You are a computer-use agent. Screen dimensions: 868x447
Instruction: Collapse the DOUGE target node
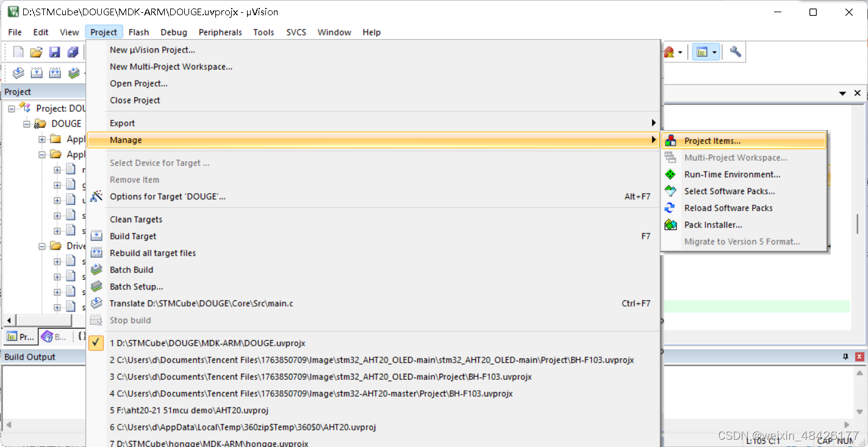coord(27,124)
